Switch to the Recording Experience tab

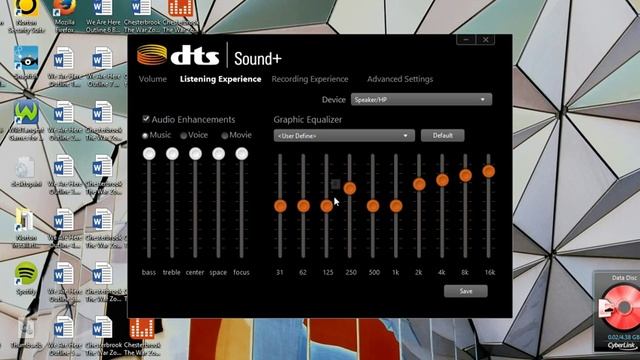tap(310, 79)
